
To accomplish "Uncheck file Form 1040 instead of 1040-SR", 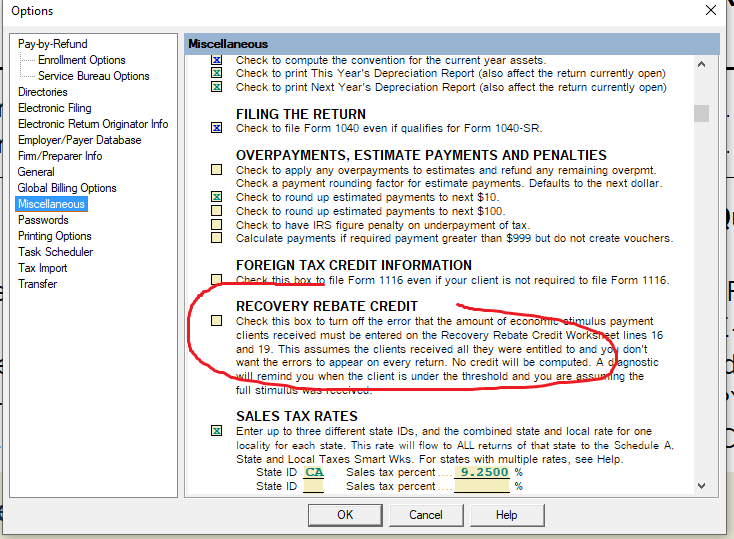I will [216, 128].
